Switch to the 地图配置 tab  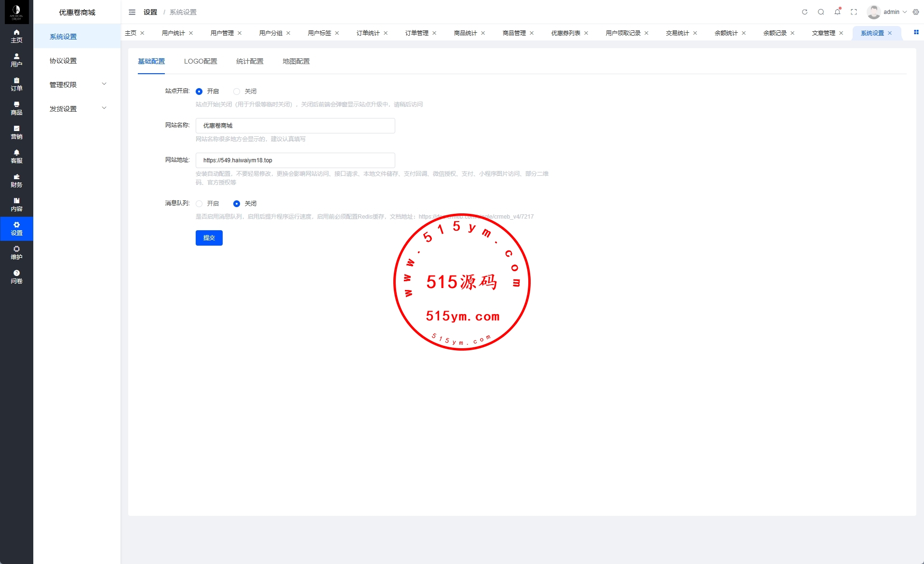[x=296, y=62]
